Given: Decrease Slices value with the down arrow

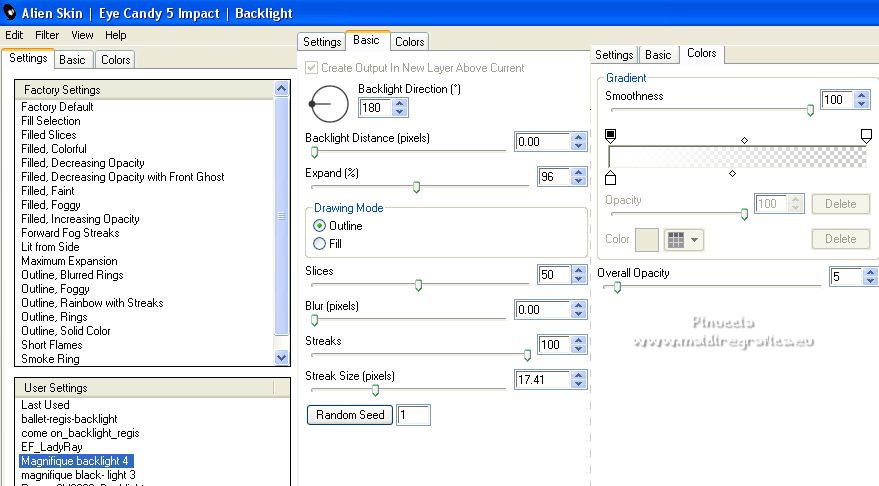Looking at the screenshot, I should [x=579, y=279].
